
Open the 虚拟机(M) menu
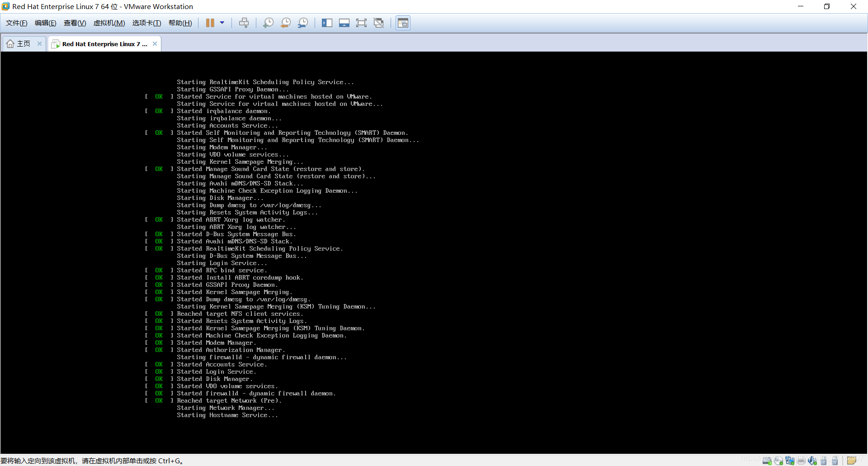coord(109,23)
